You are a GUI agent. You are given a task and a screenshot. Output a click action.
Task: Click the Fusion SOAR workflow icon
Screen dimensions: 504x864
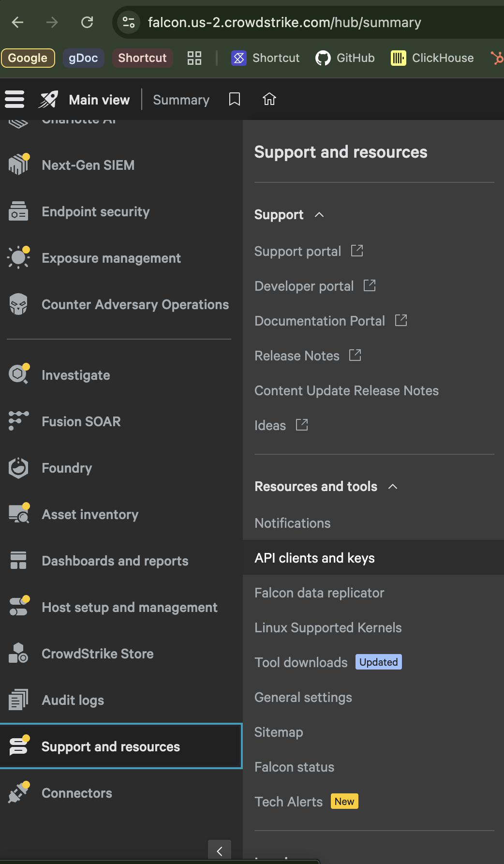(x=18, y=420)
